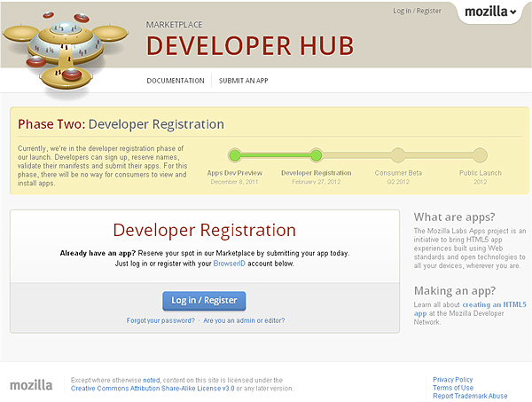This screenshot has height=402, width=532.
Task: Open the Submit an App menu item
Action: click(243, 81)
